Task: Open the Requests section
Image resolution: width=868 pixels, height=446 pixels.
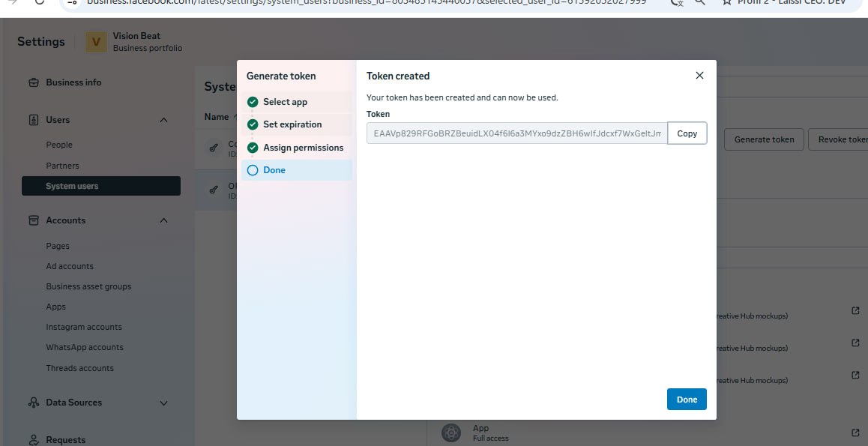Action: [x=65, y=440]
